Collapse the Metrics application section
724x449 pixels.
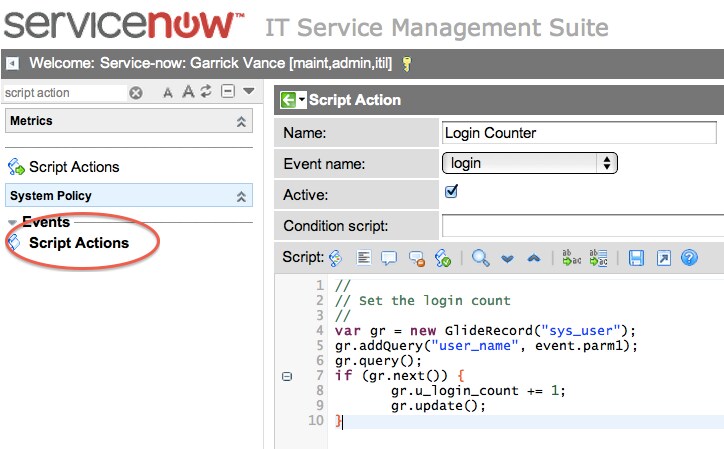pyautogui.click(x=241, y=121)
